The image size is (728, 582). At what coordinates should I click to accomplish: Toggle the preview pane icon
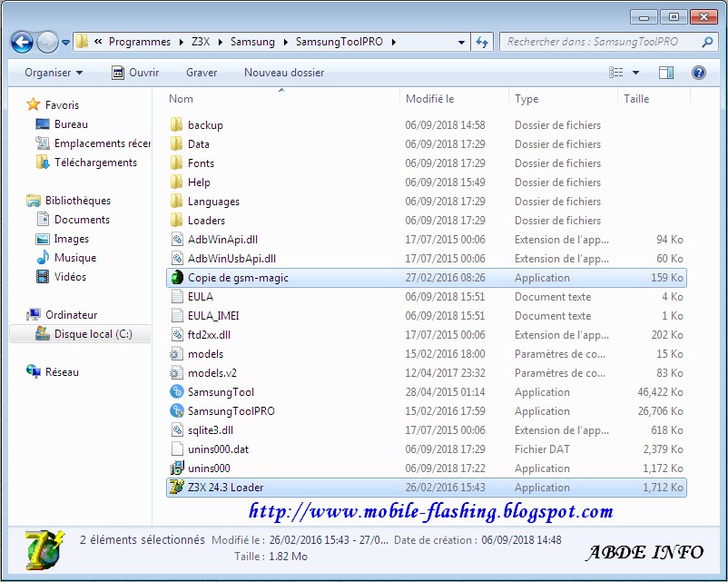coord(666,73)
